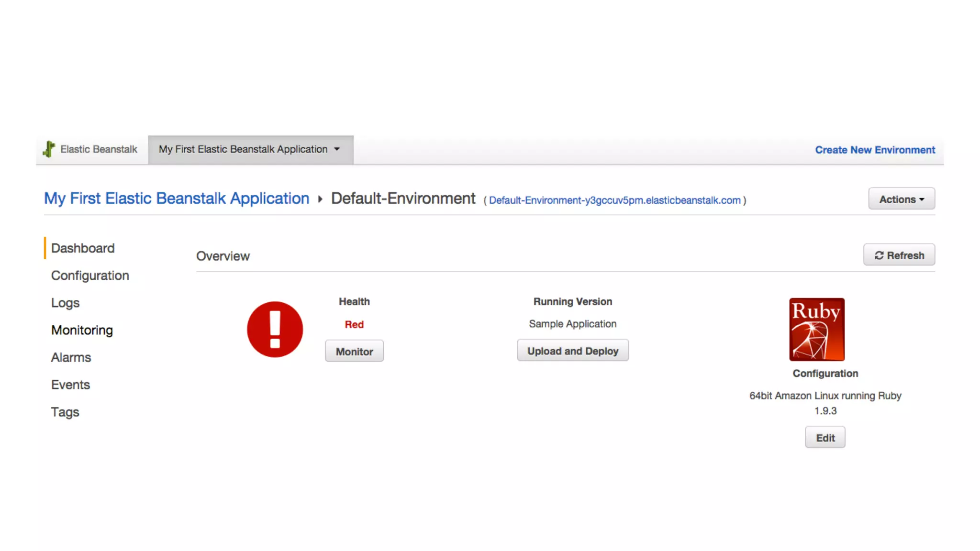Click the Ruby platform logo thumbnail
Image resolution: width=980 pixels, height=551 pixels.
click(x=816, y=329)
